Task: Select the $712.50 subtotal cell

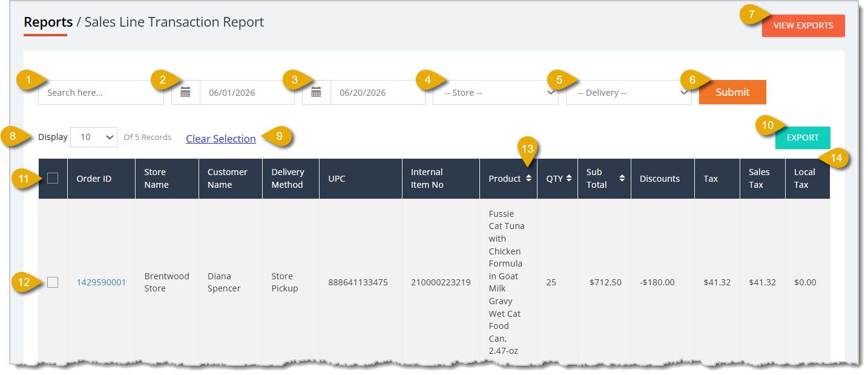Action: 605,282
